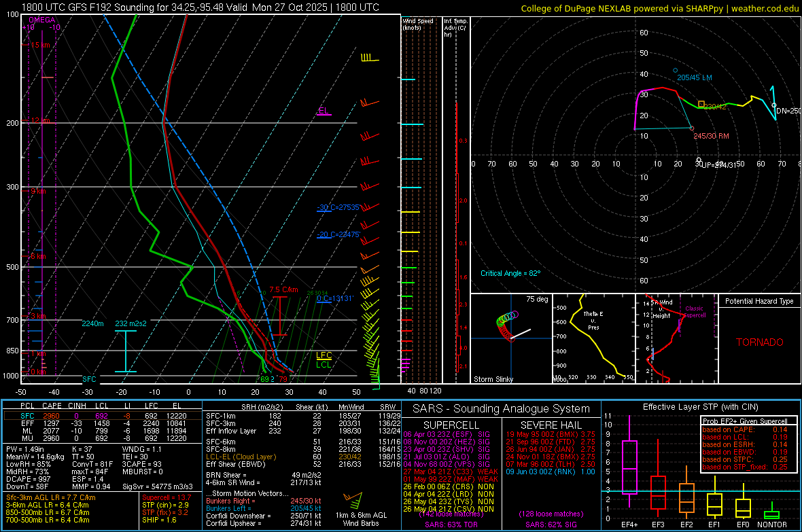Click SARS: 63% TOR result
Image resolution: width=802 pixels, height=532 pixels.
coord(451,525)
